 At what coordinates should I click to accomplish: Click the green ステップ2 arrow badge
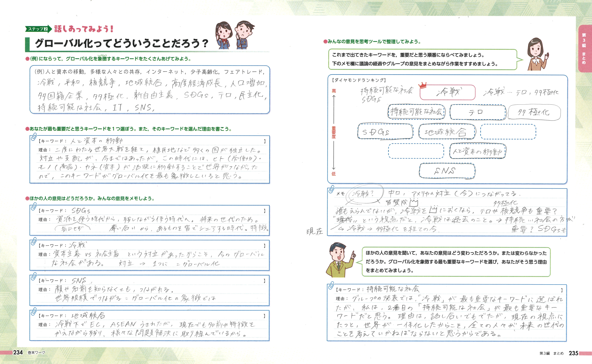39,29
